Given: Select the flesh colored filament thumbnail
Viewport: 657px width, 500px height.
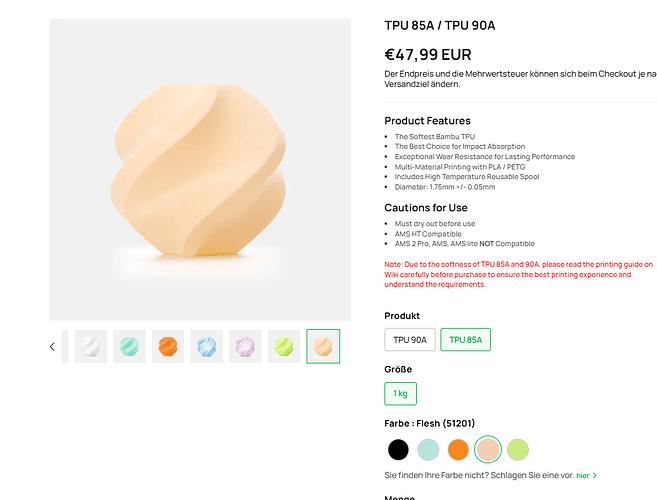Looking at the screenshot, I should (x=323, y=346).
